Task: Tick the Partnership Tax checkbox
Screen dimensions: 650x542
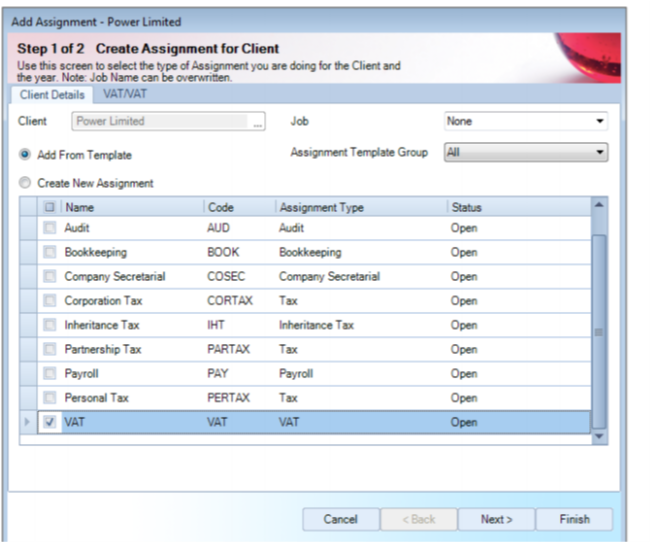Action: pyautogui.click(x=50, y=349)
